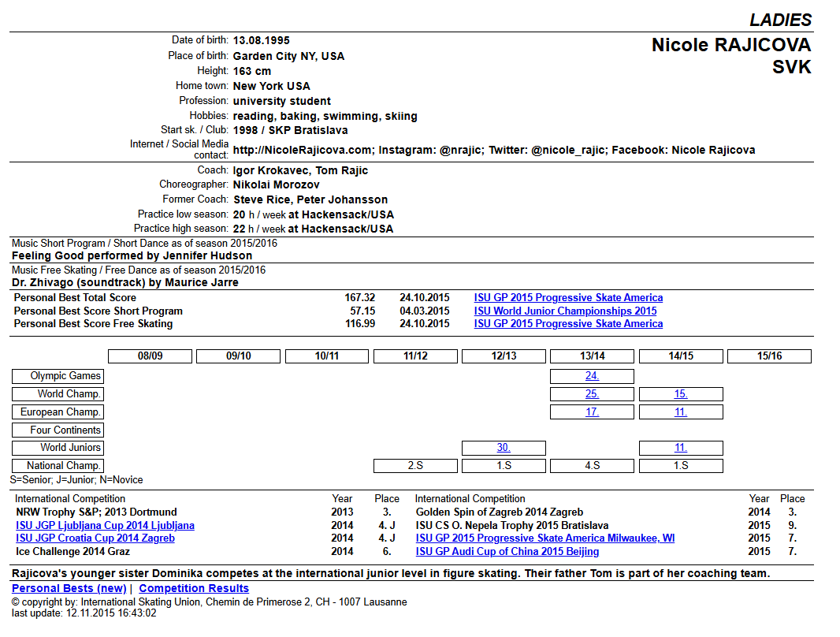Click ISU CS O. Nepela Trophy 2015 entry
This screenshot has height=637, width=840.
tap(512, 526)
